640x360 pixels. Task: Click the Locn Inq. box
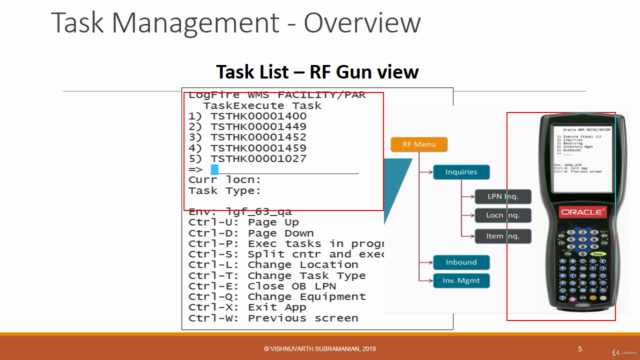click(503, 215)
